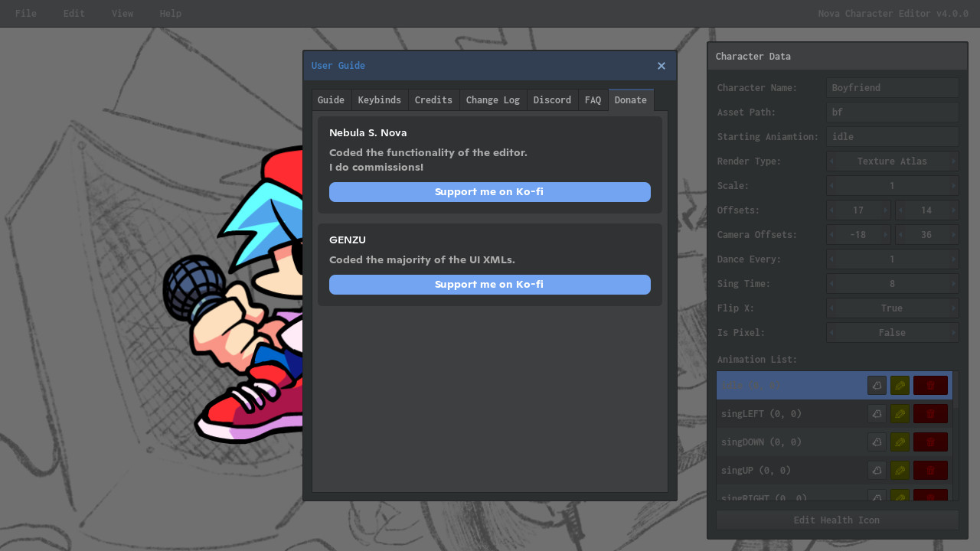Open the Change Log tab
The height and width of the screenshot is (551, 980).
[x=493, y=100]
